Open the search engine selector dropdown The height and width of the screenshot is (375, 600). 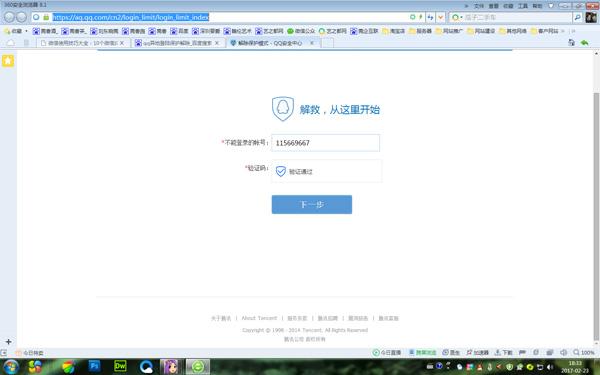pyautogui.click(x=457, y=17)
